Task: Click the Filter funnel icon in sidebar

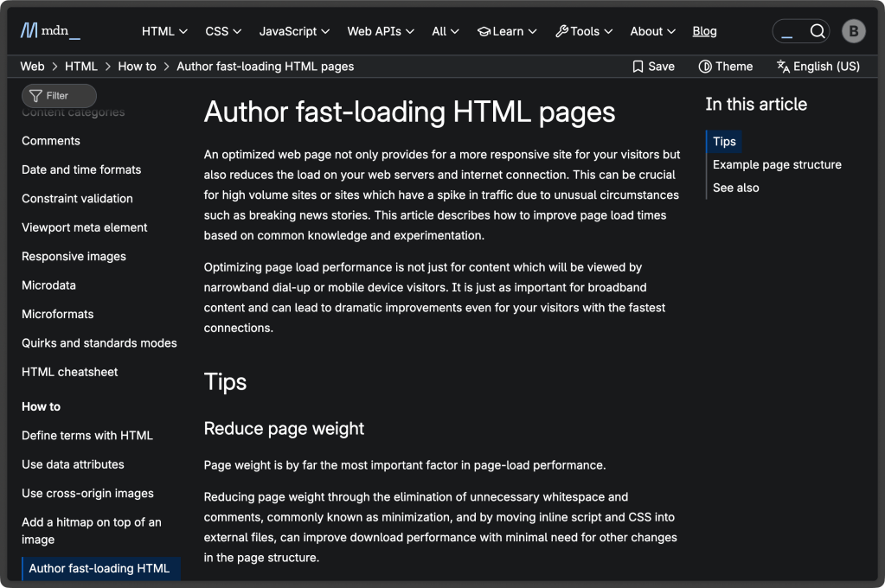Action: 35,96
